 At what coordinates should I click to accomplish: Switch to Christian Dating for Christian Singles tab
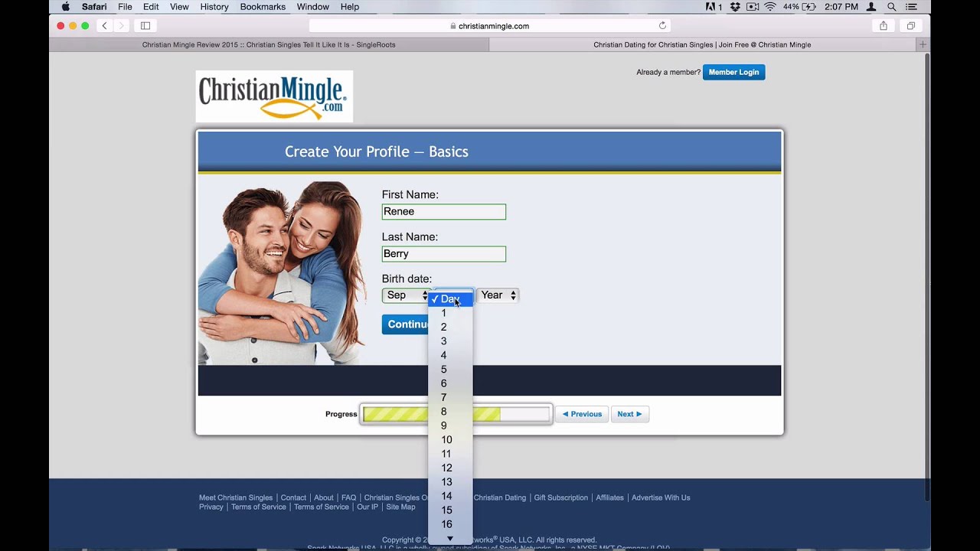pyautogui.click(x=702, y=44)
